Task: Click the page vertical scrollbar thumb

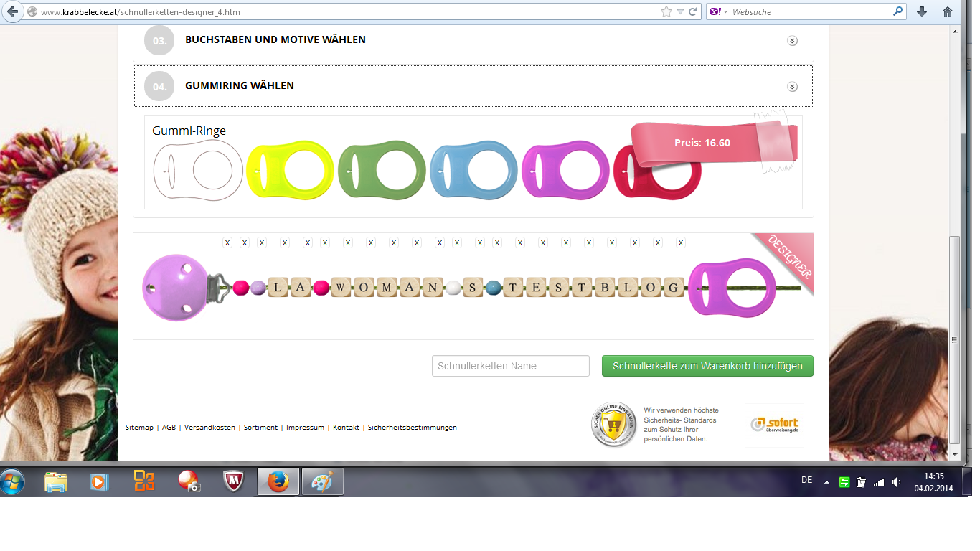Action: (x=953, y=339)
